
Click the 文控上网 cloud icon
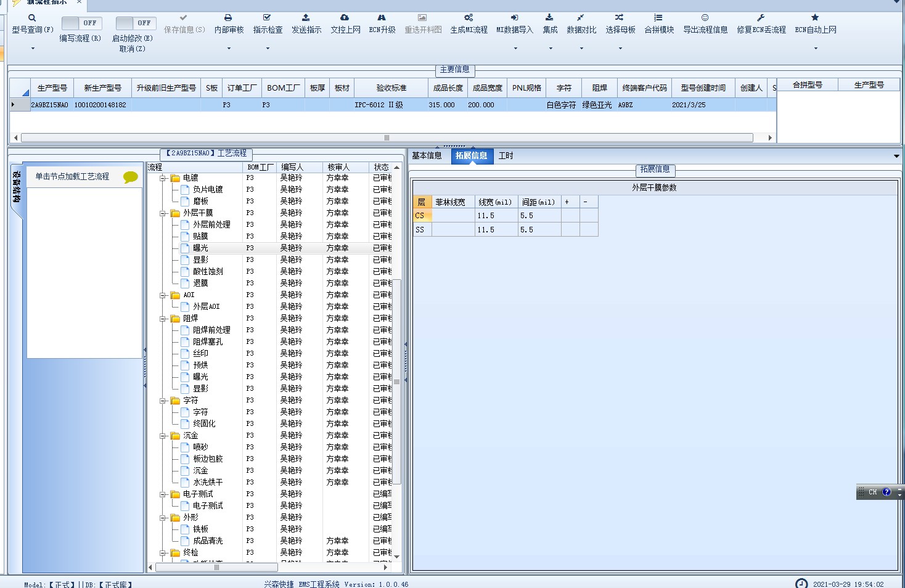(345, 18)
